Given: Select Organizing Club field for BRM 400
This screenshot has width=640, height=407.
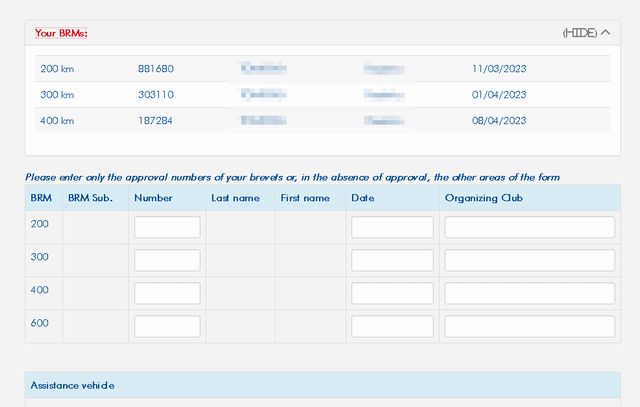Looking at the screenshot, I should tap(529, 293).
